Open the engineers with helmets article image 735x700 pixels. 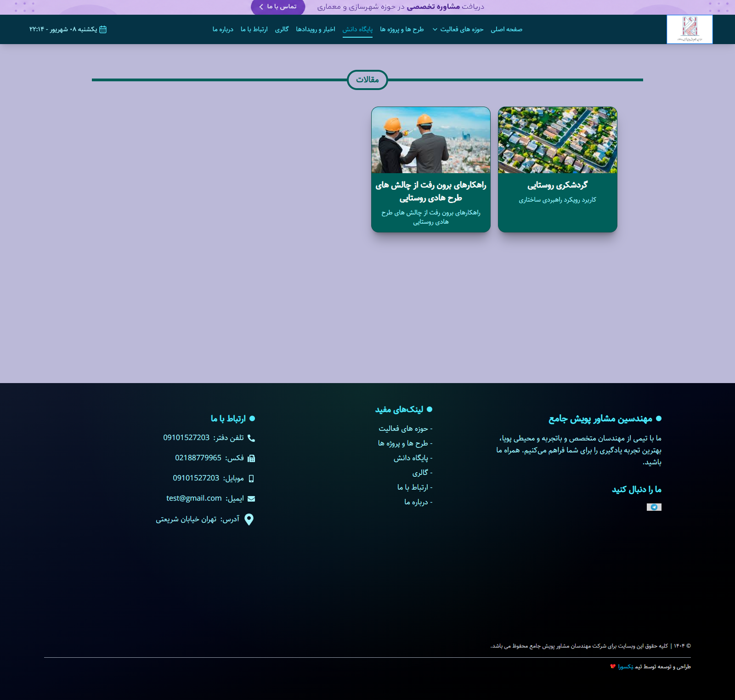click(431, 140)
